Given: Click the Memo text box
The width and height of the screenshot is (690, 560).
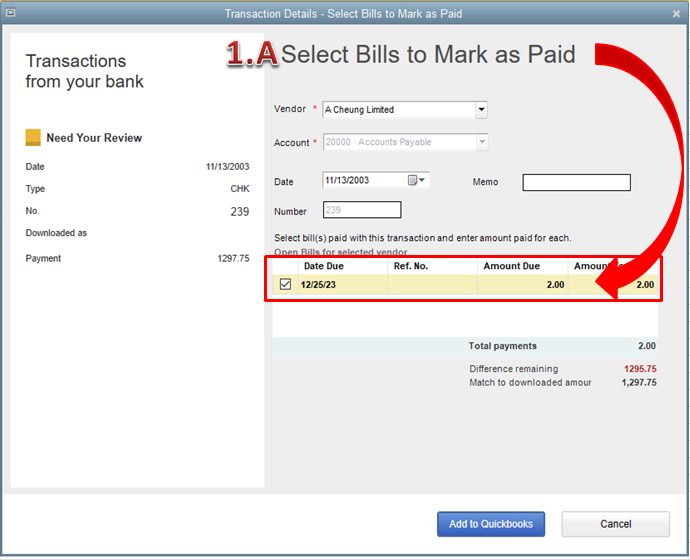Looking at the screenshot, I should 576,182.
